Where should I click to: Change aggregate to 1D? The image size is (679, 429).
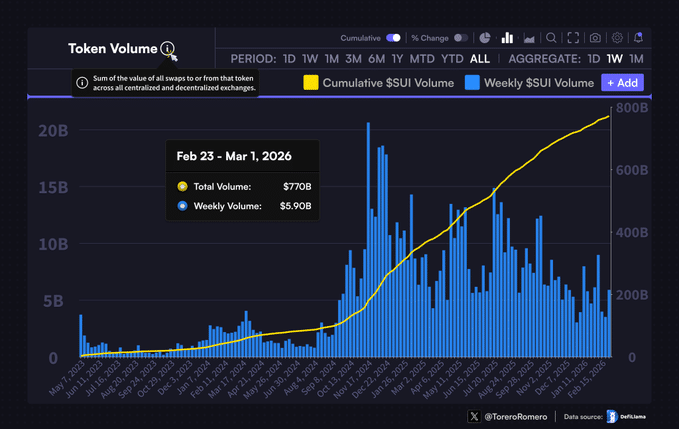tap(594, 59)
